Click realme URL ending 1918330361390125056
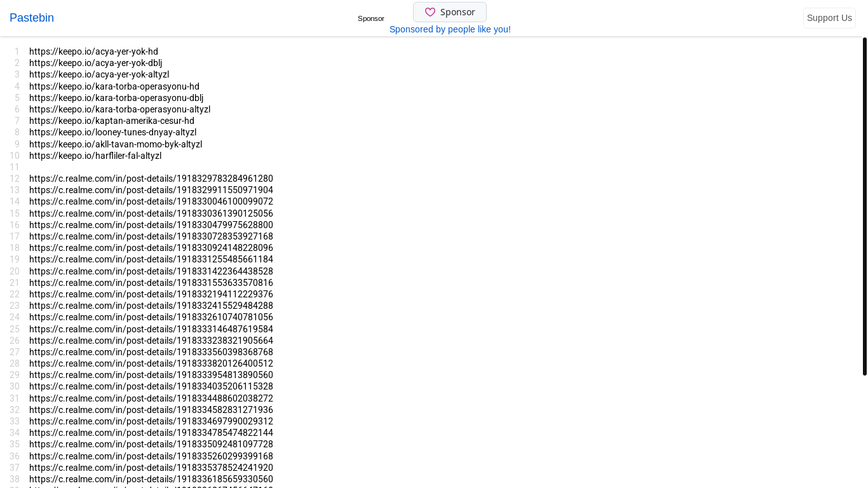 (x=151, y=213)
